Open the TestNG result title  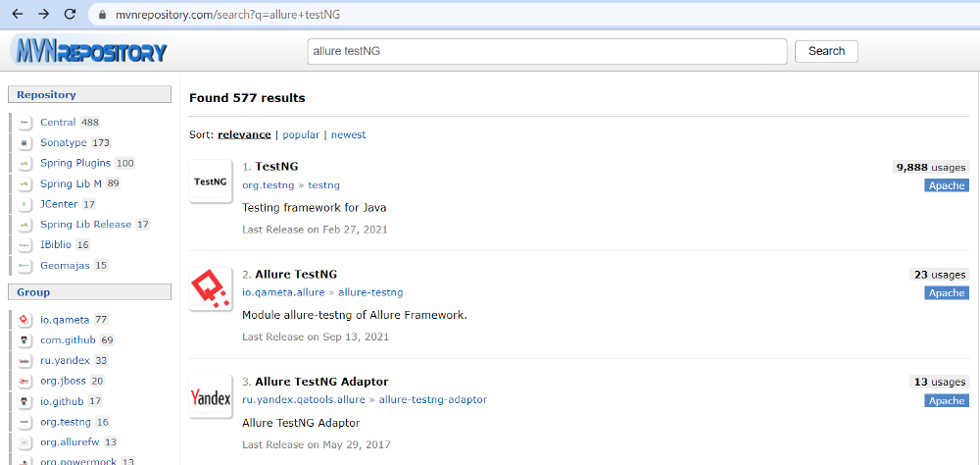(x=277, y=167)
